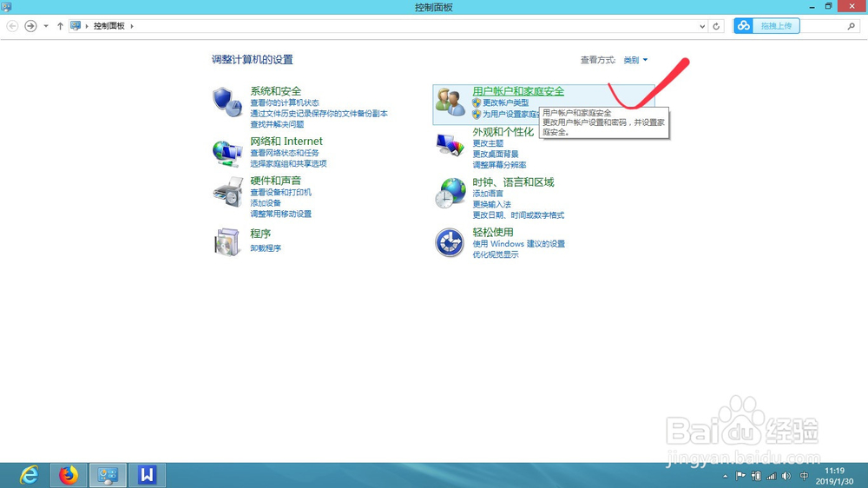Open 查找并解决问题 link

pyautogui.click(x=277, y=124)
